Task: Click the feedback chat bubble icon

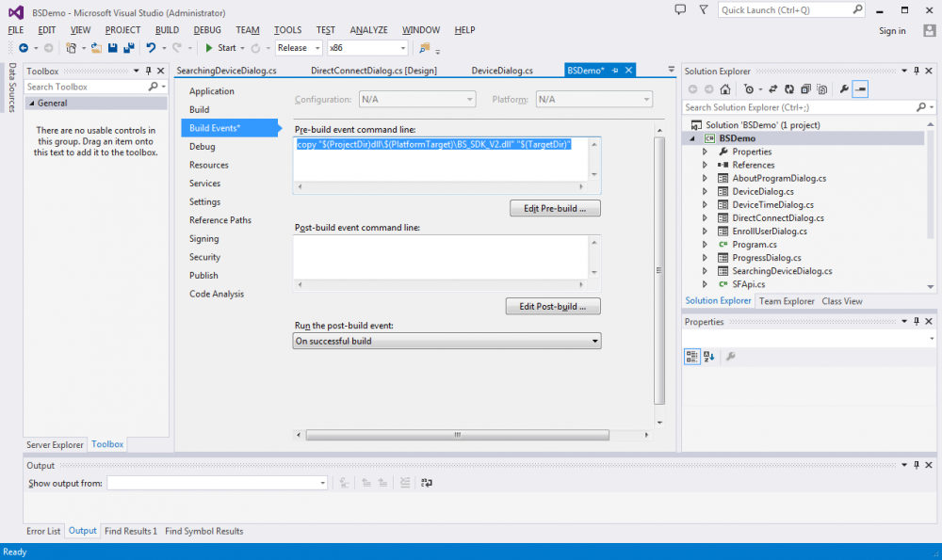Action: point(681,8)
